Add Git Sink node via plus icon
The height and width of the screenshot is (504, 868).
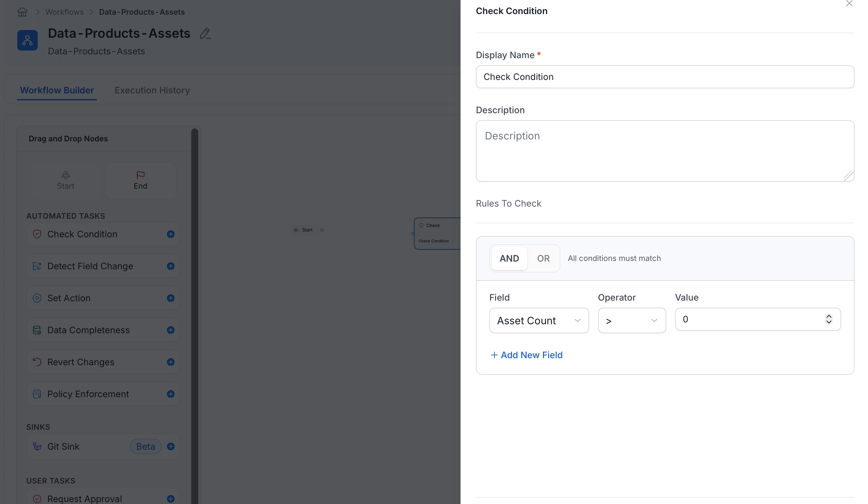click(x=170, y=447)
